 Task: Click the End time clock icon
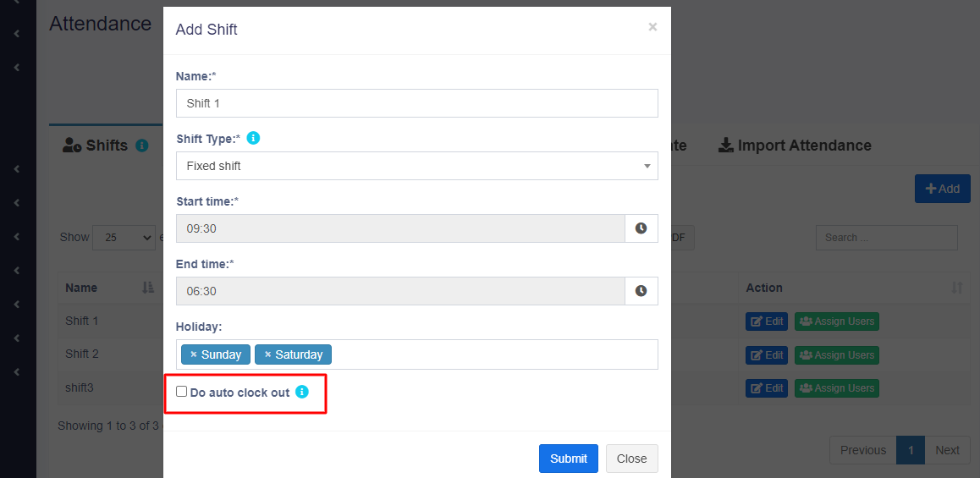click(641, 291)
